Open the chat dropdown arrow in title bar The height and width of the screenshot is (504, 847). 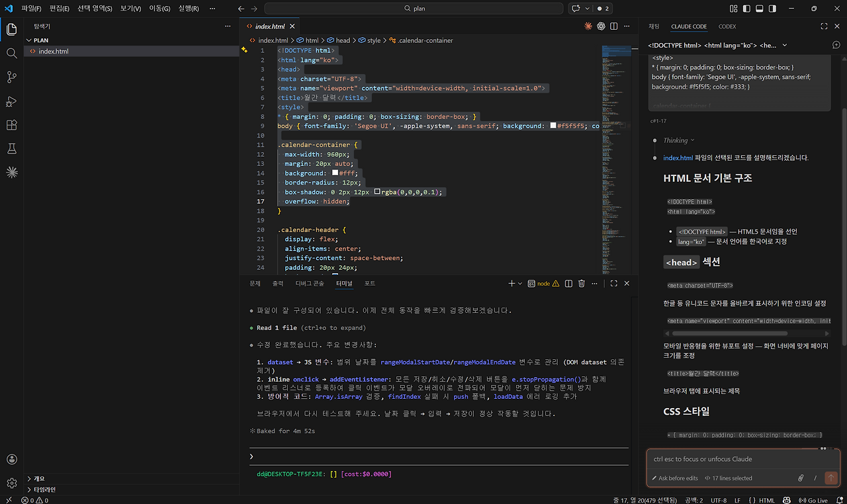586,9
